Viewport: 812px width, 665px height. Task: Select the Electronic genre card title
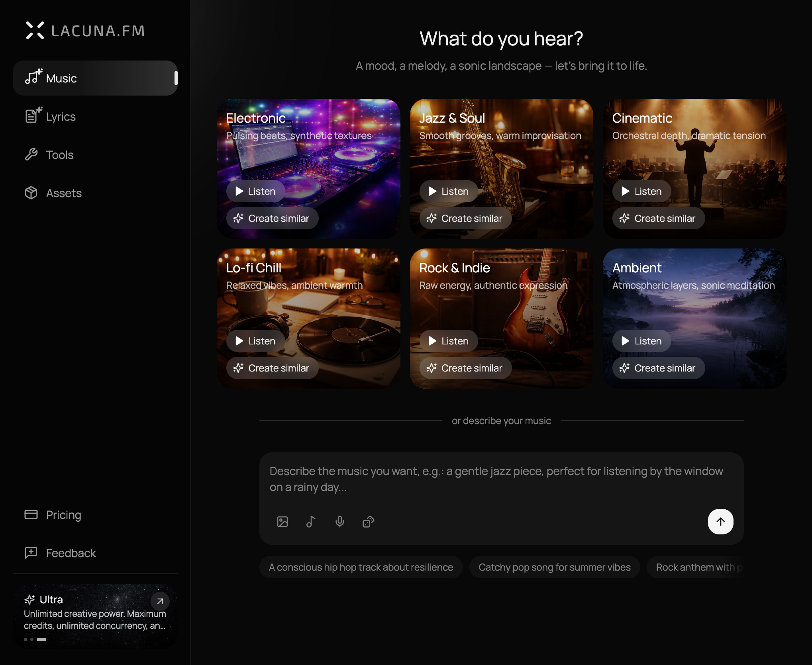[x=256, y=118]
